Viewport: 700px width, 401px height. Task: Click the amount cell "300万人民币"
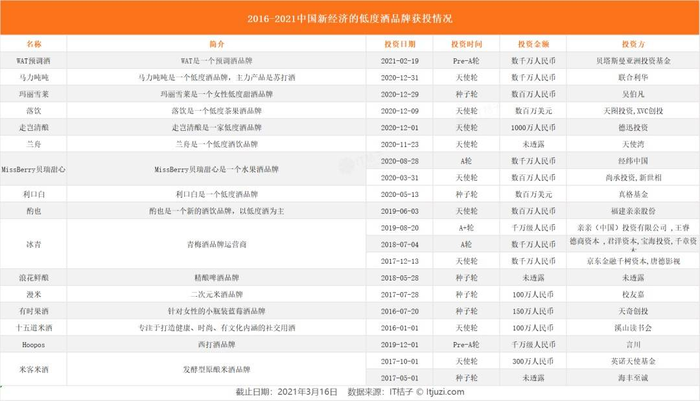[533, 361]
